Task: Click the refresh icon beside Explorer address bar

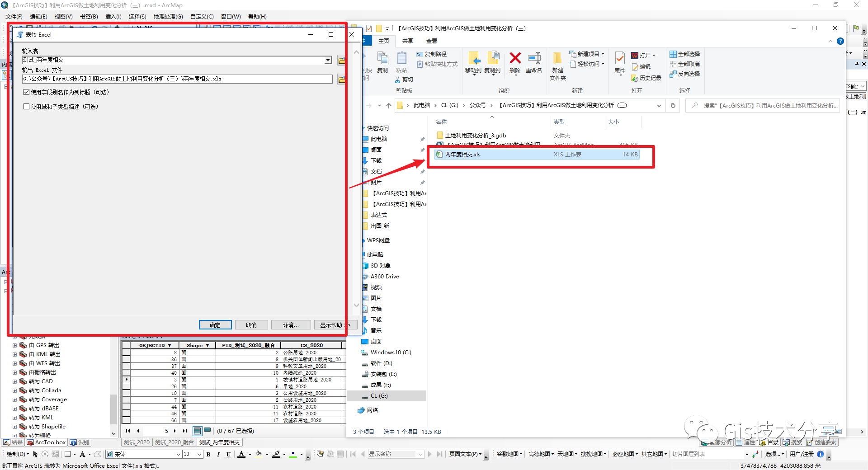Action: tap(673, 105)
